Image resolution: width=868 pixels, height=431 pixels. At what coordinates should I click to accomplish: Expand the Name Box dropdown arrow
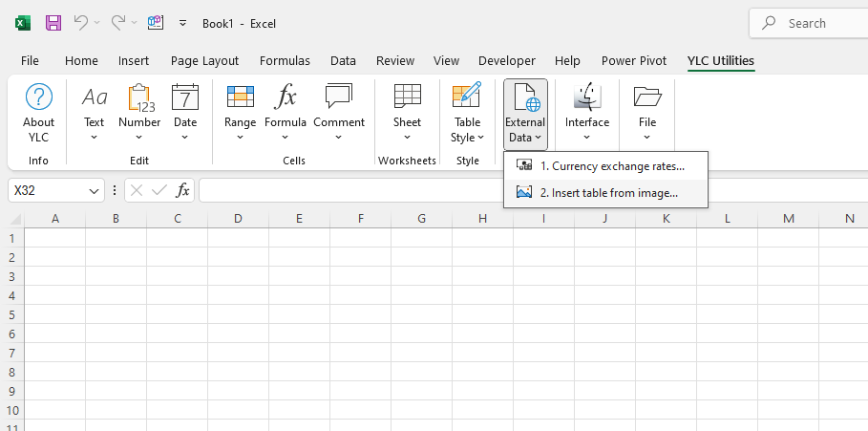pyautogui.click(x=94, y=191)
